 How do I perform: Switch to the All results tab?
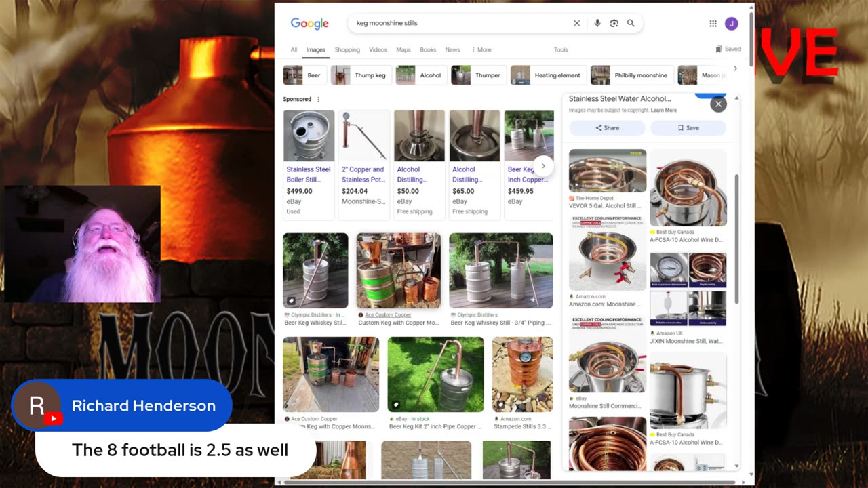tap(294, 49)
